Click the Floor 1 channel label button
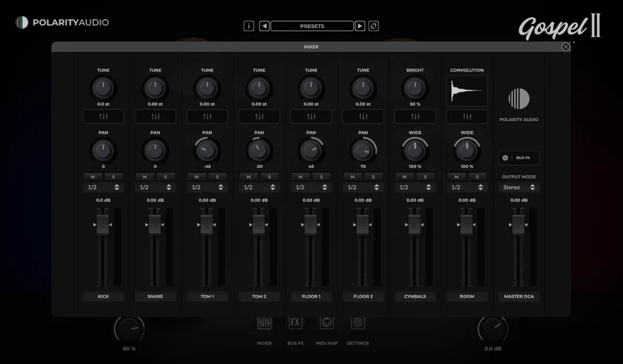The height and width of the screenshot is (364, 623). click(x=311, y=297)
